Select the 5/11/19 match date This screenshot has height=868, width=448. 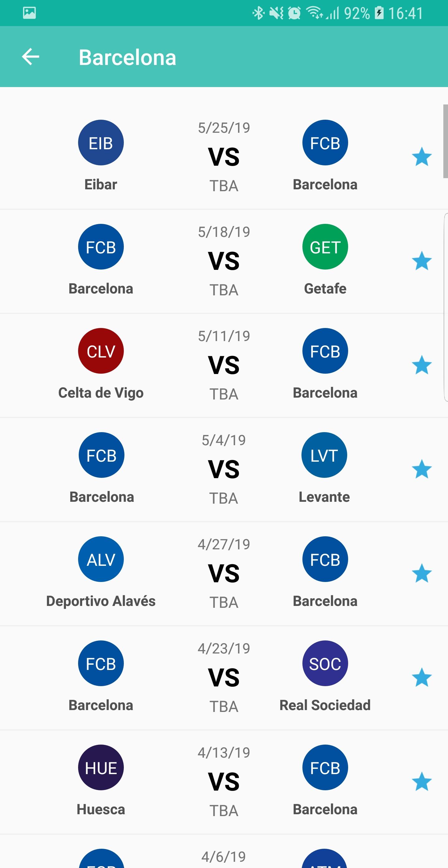coord(224,336)
